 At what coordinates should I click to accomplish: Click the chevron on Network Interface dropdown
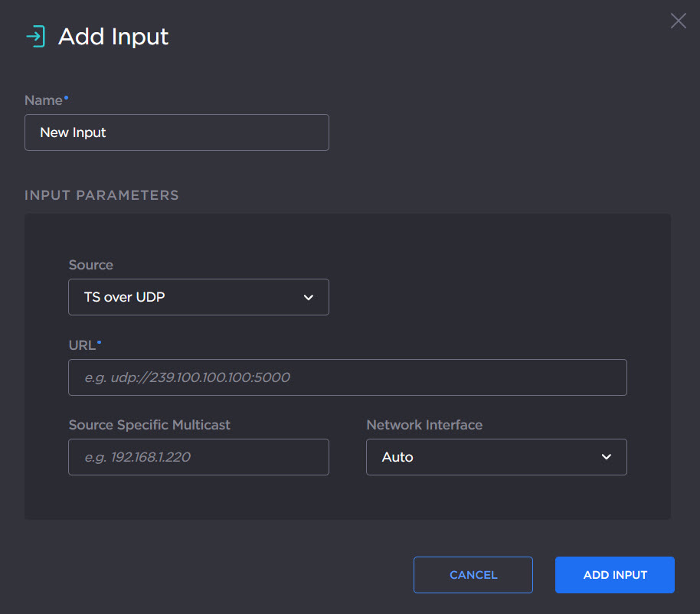click(607, 456)
